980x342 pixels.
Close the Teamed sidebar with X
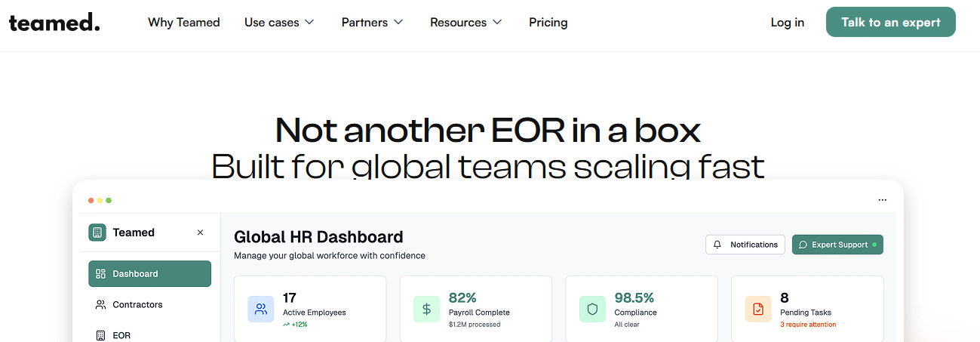click(x=200, y=233)
